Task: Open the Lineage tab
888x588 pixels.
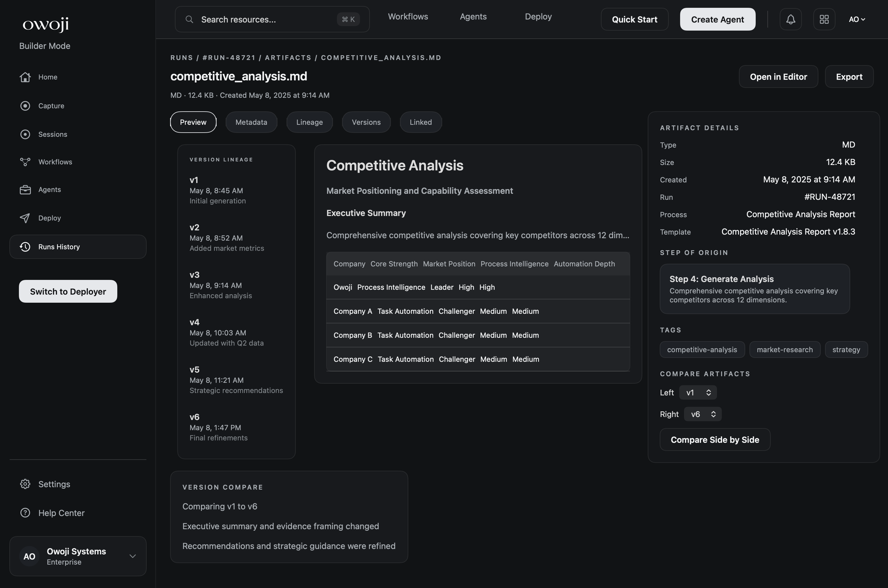Action: [309, 122]
